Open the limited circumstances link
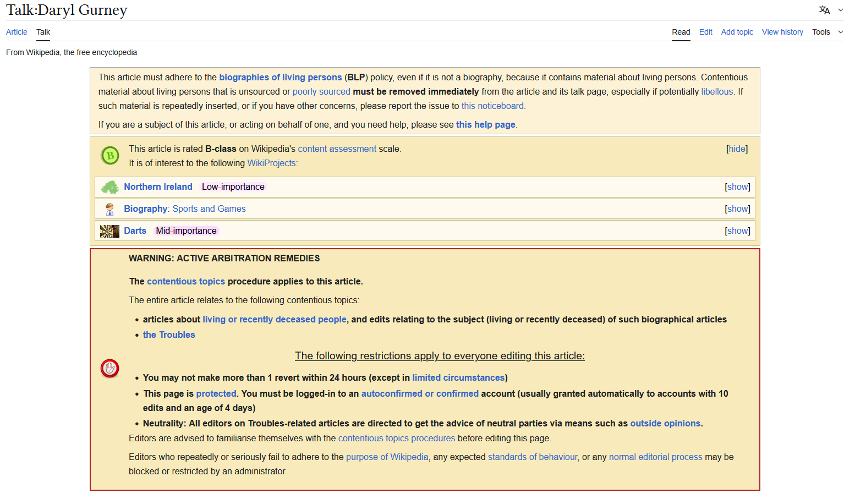 click(x=458, y=378)
